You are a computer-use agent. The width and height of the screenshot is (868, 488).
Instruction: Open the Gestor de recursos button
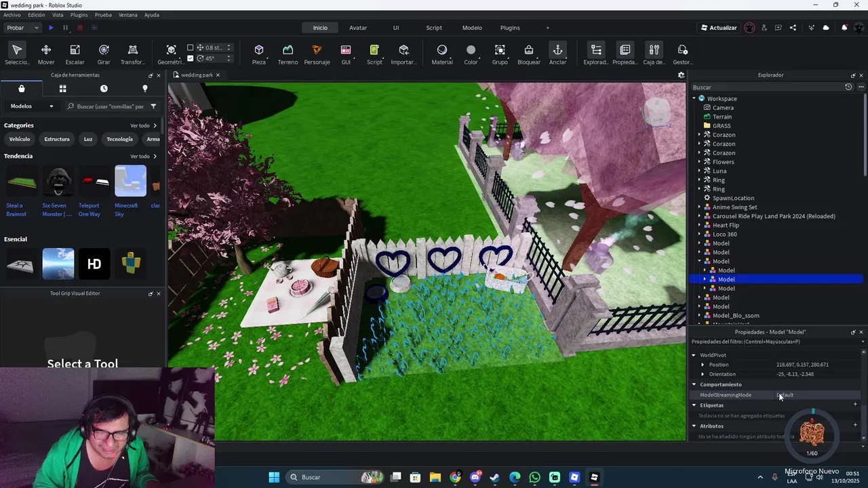[x=683, y=54]
